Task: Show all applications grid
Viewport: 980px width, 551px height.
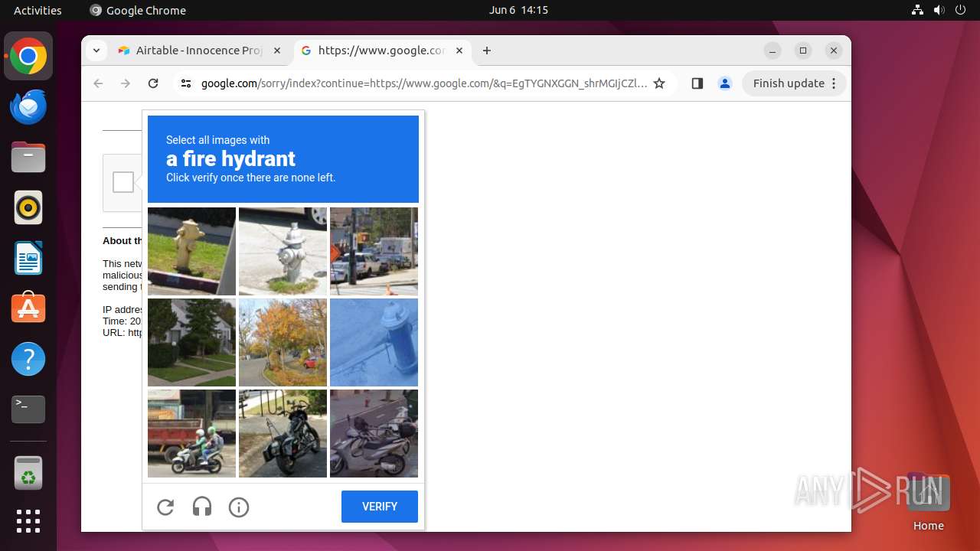Action: pyautogui.click(x=28, y=521)
